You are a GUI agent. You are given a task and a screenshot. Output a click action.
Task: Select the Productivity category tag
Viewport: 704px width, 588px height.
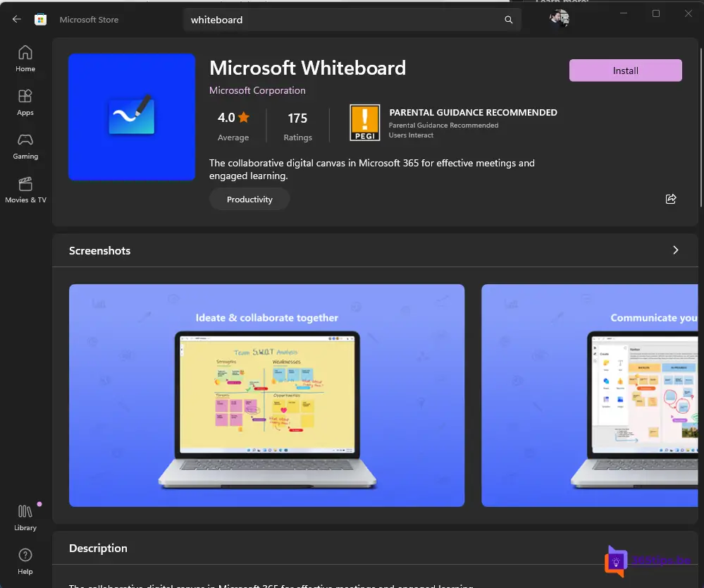coord(249,200)
